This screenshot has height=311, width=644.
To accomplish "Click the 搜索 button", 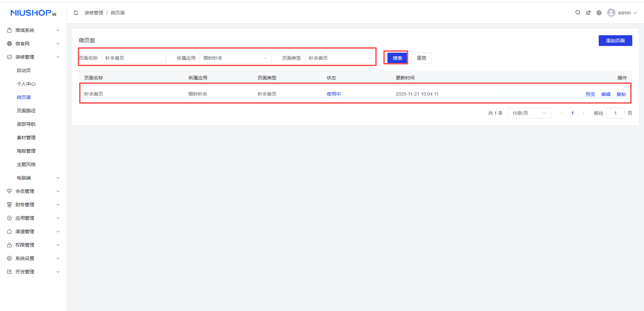I will [x=397, y=58].
